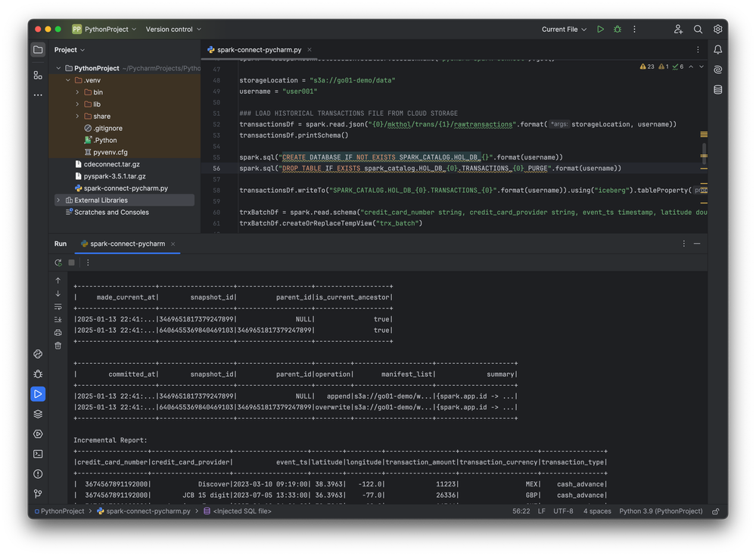Close the spark-connect-pycharm Run tab
Screen dimensions: 756x556
pos(173,244)
